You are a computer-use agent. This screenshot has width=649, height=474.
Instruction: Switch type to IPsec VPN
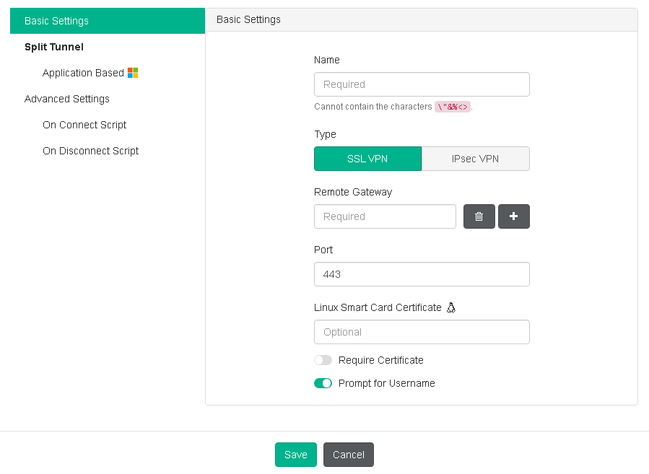click(x=475, y=159)
